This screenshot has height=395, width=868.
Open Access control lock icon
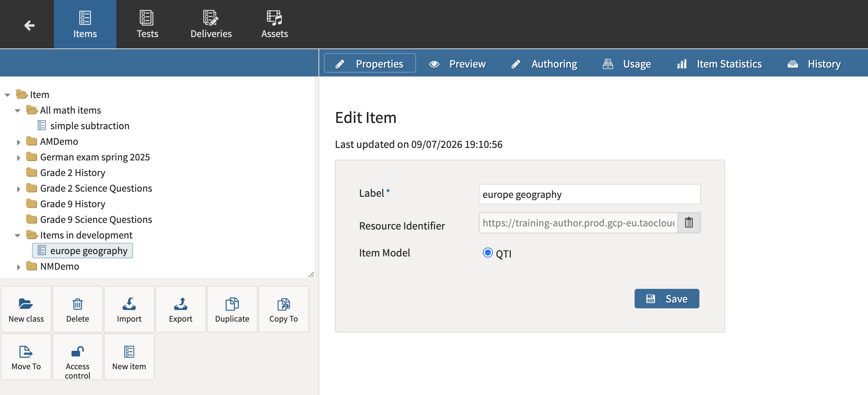click(x=78, y=352)
